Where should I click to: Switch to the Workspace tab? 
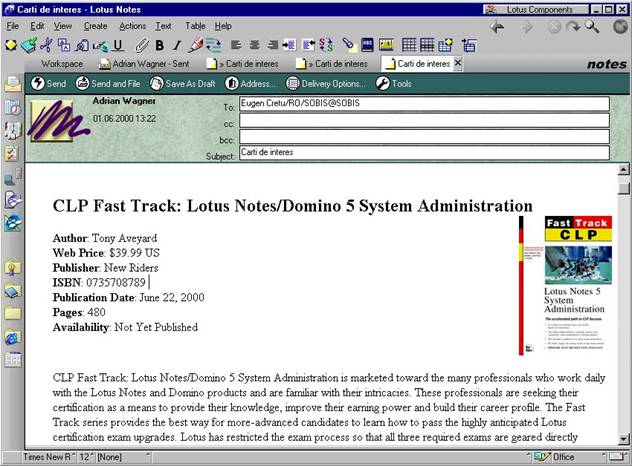tap(62, 64)
